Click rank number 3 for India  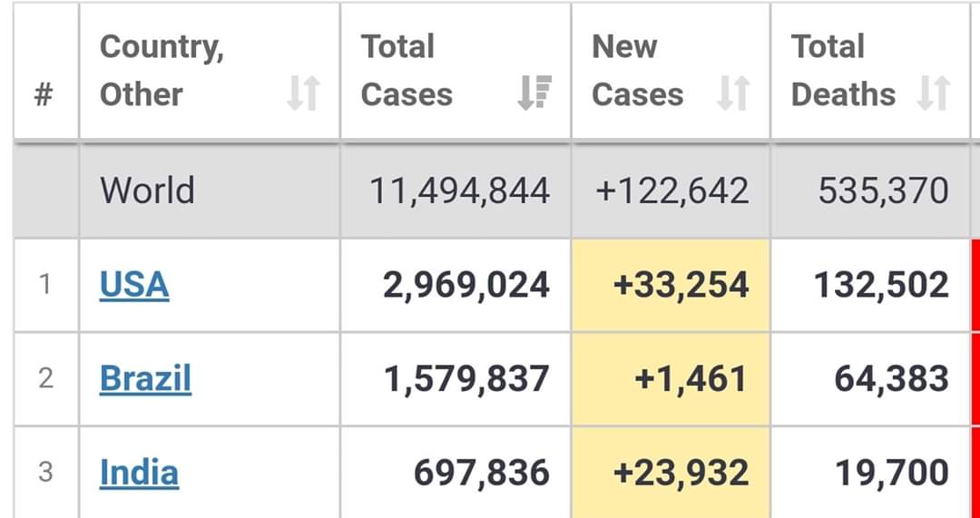tap(45, 473)
